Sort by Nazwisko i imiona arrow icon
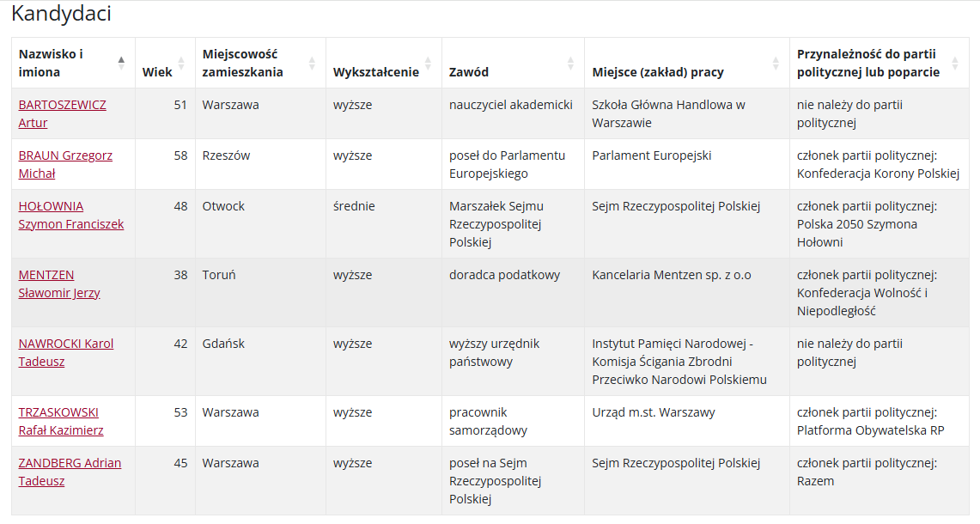Viewport: 980px width, 524px height. pos(121,63)
